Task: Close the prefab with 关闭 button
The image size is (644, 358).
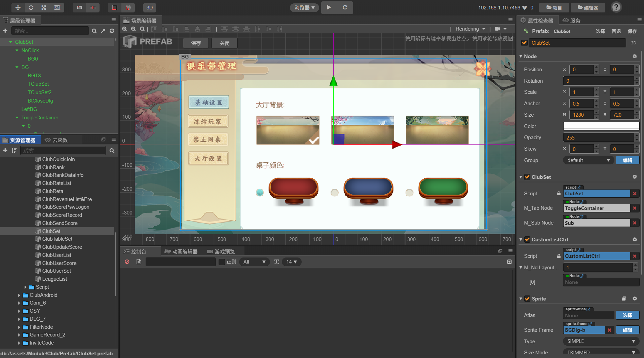Action: [225, 43]
